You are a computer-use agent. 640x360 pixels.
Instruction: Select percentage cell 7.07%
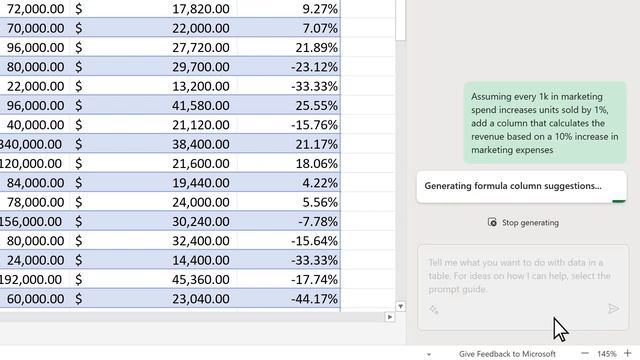point(289,28)
